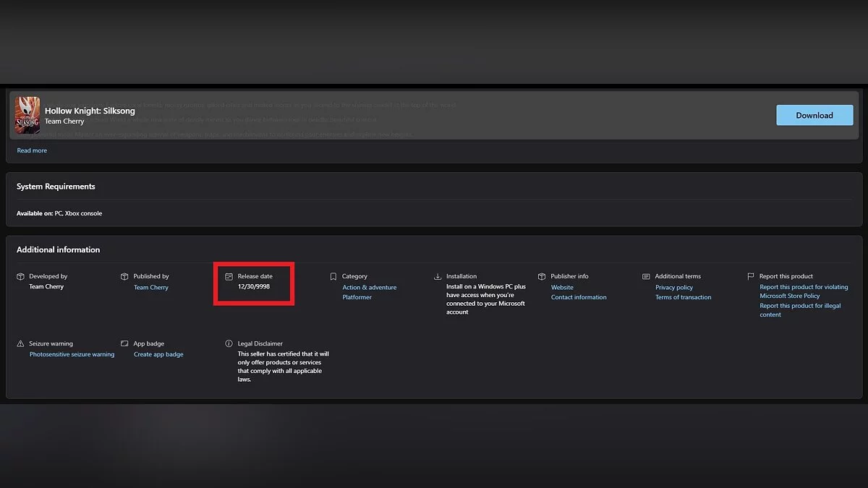Click the Hollow Knight Silksong game thumbnail

click(27, 116)
